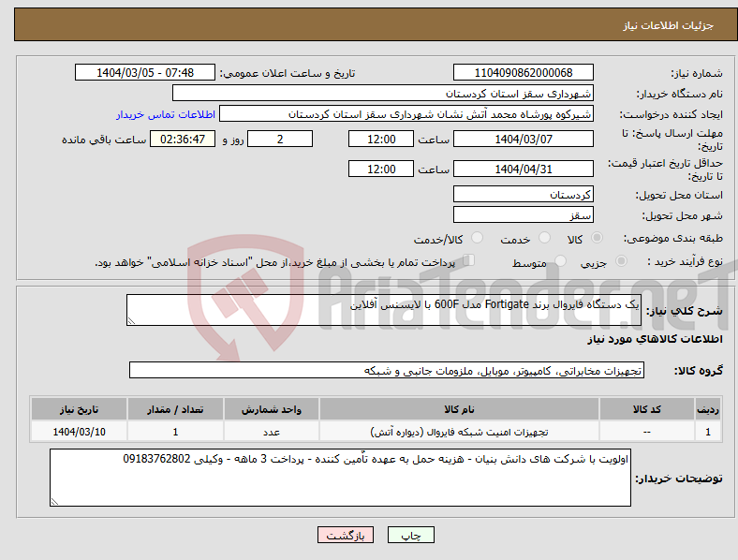Click the گروه کالا goods group field
Image resolution: width=738 pixels, height=560 pixels.
click(x=387, y=370)
